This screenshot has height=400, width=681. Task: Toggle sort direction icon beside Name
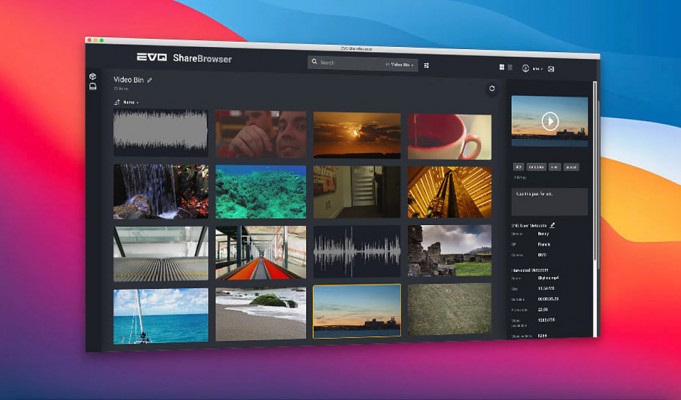(x=117, y=102)
